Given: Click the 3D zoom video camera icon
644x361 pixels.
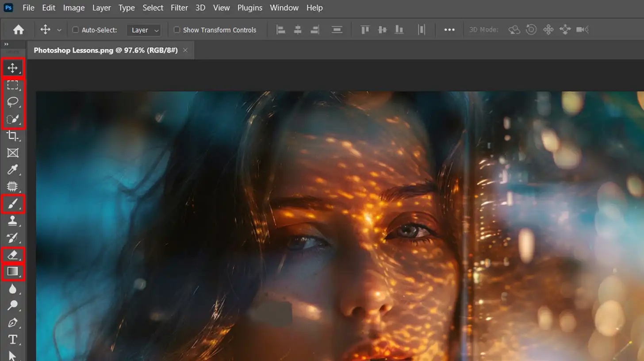Looking at the screenshot, I should tap(583, 30).
